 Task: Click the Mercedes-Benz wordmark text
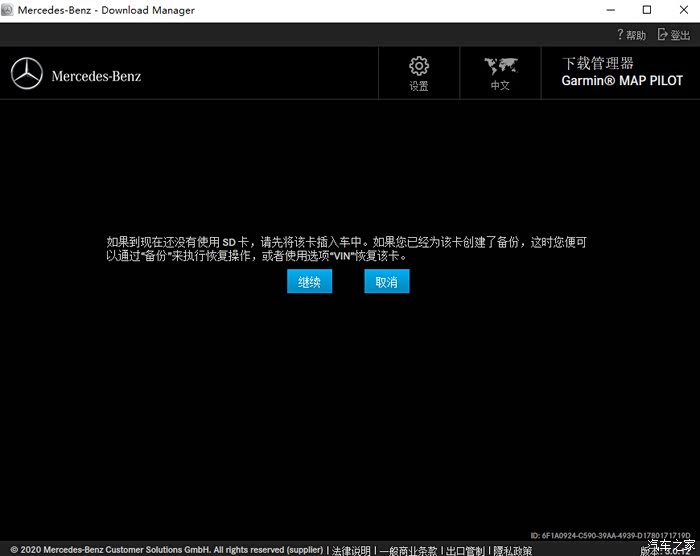click(x=96, y=76)
